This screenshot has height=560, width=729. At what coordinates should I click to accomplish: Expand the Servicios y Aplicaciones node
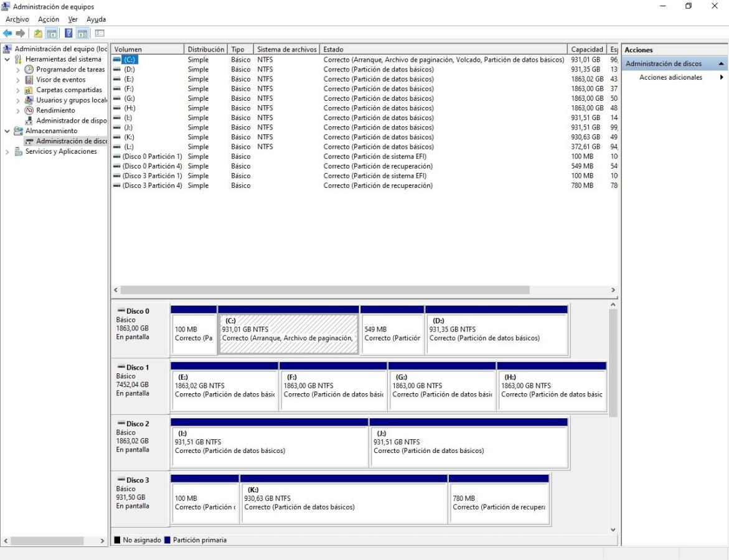pyautogui.click(x=7, y=152)
